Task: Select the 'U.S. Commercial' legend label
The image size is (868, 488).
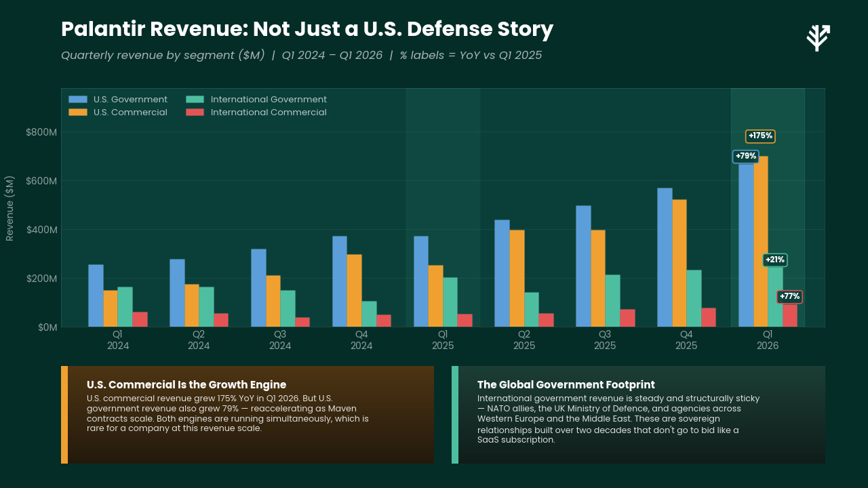Action: tap(130, 113)
